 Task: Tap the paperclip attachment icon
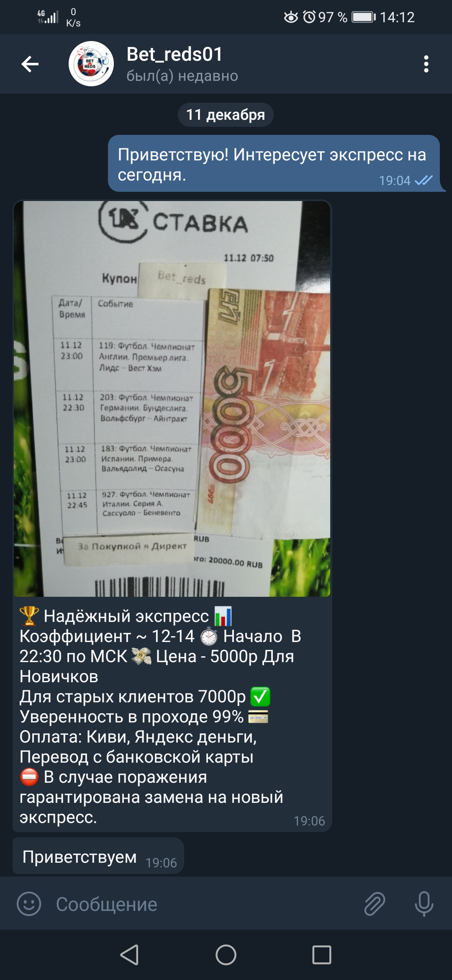coord(375,904)
